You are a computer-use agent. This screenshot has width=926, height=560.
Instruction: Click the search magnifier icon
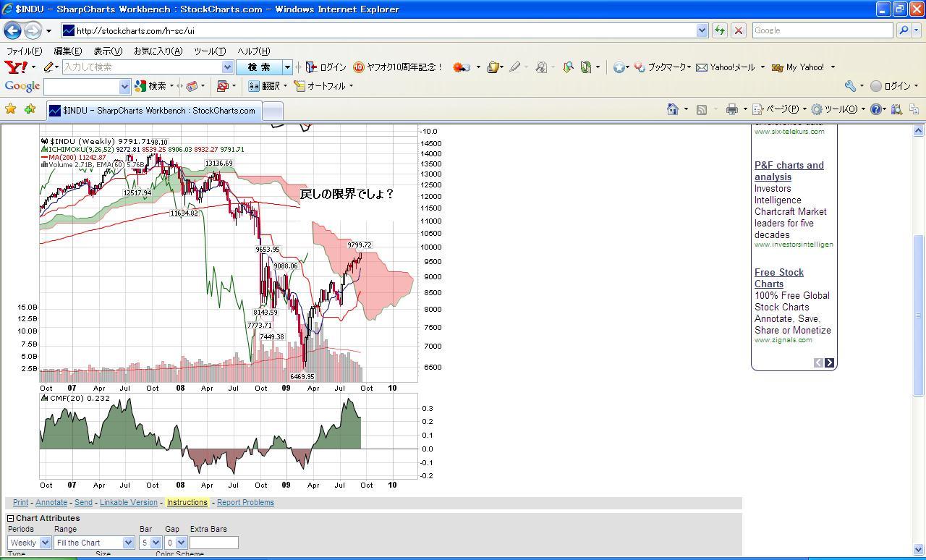(x=904, y=30)
